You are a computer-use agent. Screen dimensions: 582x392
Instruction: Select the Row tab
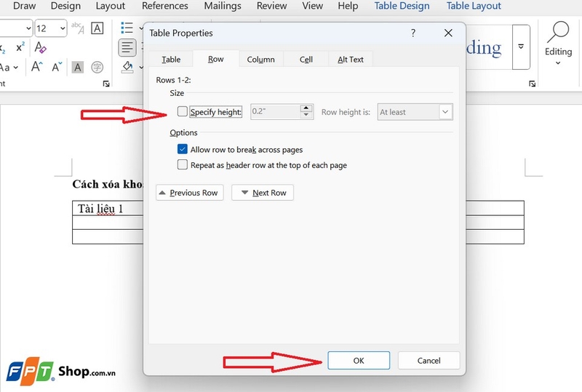(215, 59)
